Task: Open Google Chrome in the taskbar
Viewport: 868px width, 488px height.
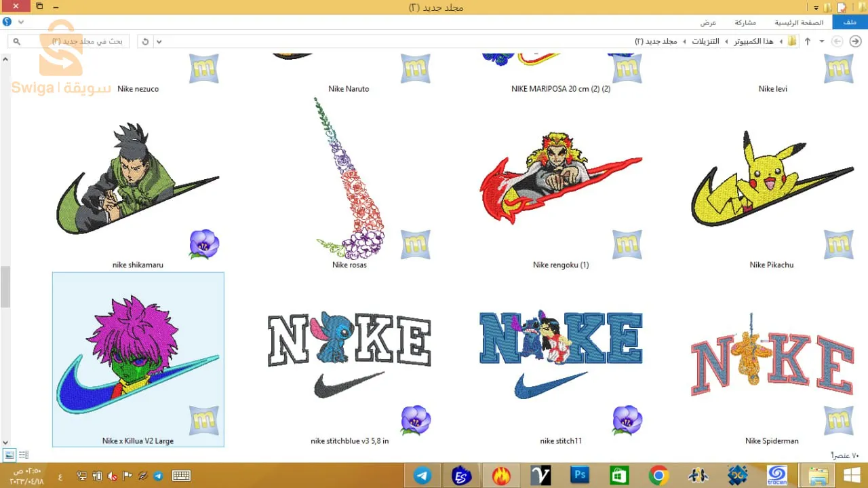Action: 658,476
